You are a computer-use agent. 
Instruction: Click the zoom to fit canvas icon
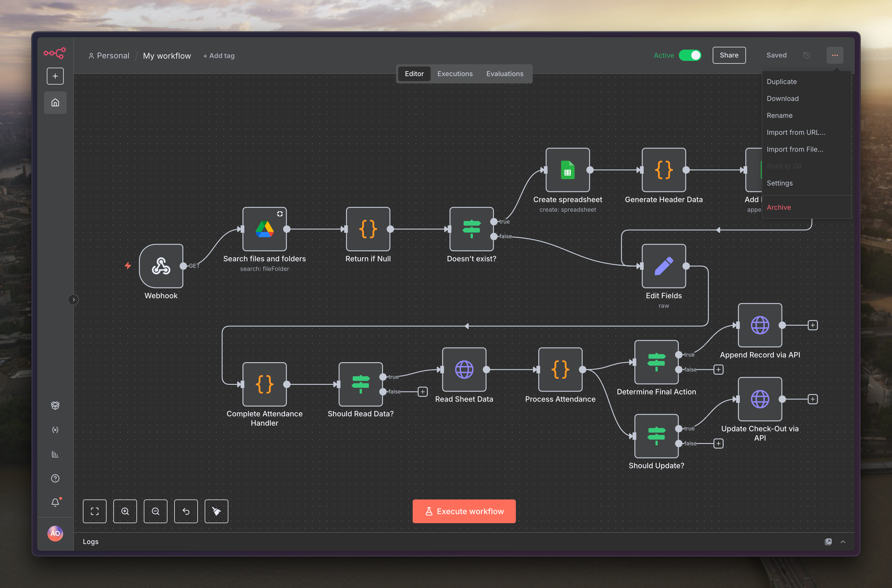click(94, 511)
